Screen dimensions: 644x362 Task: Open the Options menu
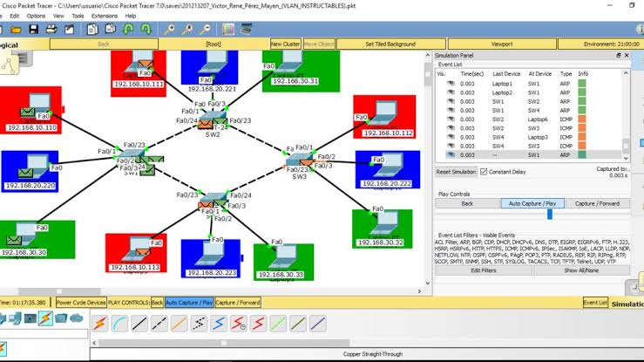click(x=36, y=16)
